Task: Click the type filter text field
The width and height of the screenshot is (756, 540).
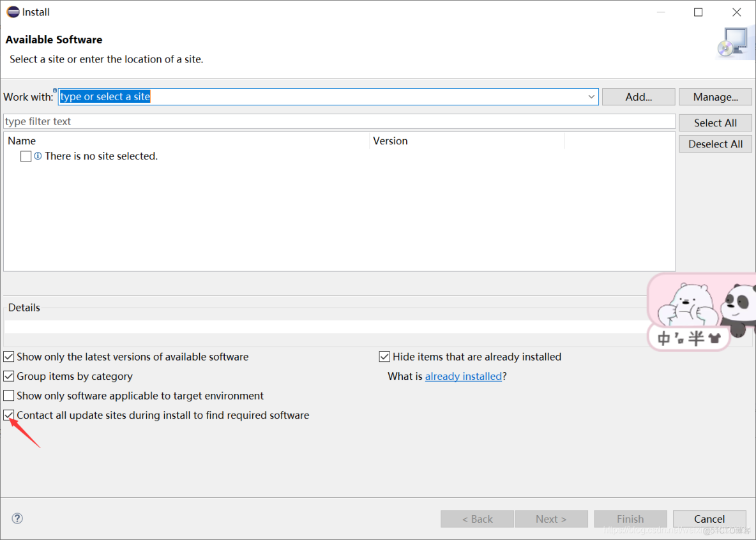Action: (x=338, y=122)
